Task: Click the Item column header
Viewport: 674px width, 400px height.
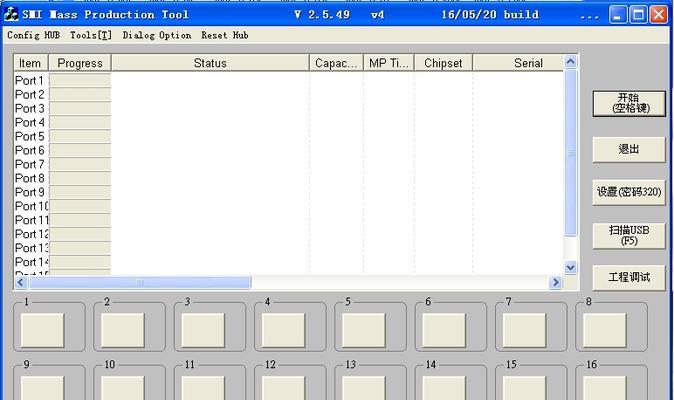Action: (x=31, y=63)
